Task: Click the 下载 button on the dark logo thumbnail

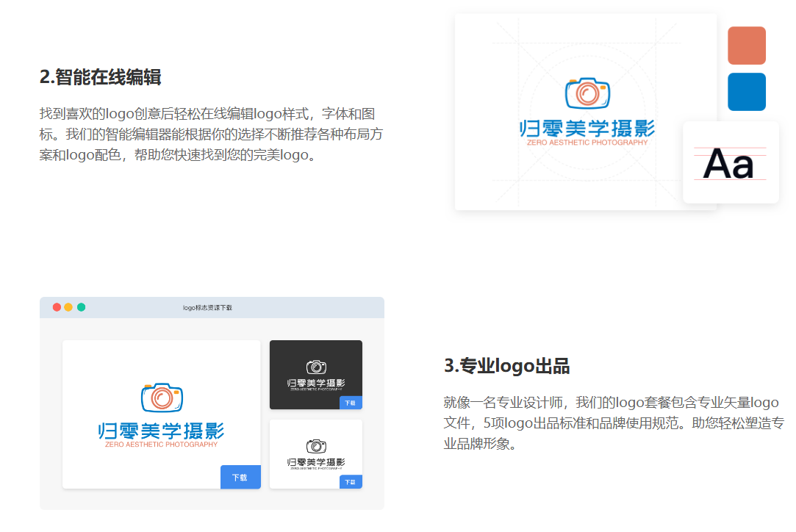Action: (351, 403)
